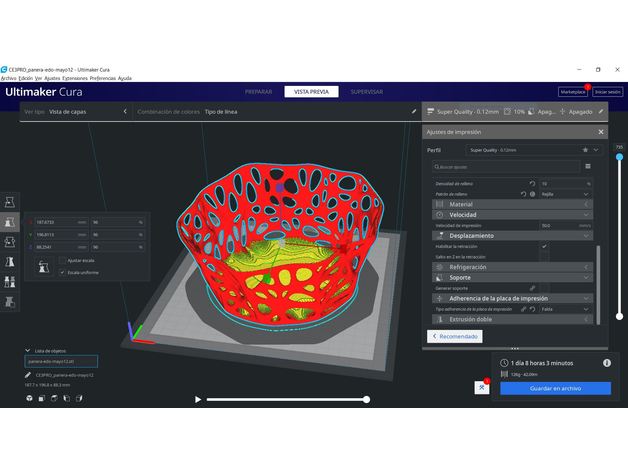Select the Move tool in left toolbar
Screen dimensions: 628x472
pyautogui.click(x=10, y=202)
